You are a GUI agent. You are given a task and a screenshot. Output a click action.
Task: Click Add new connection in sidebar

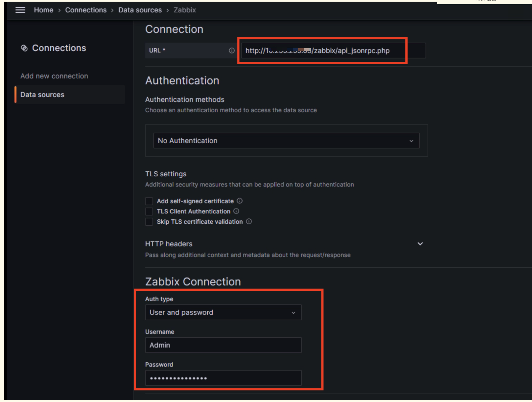click(54, 76)
